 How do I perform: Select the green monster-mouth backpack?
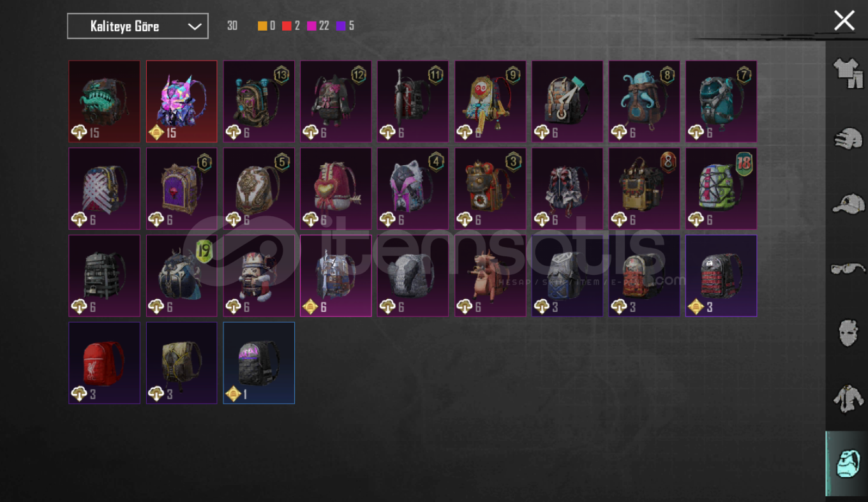coord(104,101)
